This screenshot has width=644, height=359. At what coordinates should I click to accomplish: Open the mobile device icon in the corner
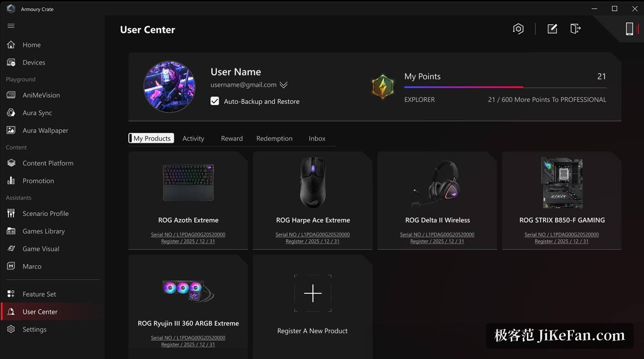(x=630, y=29)
